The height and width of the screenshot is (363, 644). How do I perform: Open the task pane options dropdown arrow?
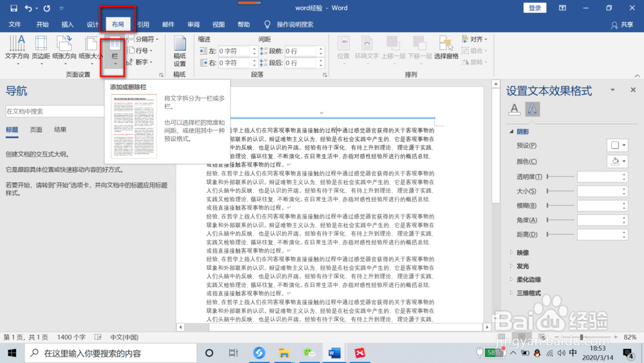tap(612, 90)
